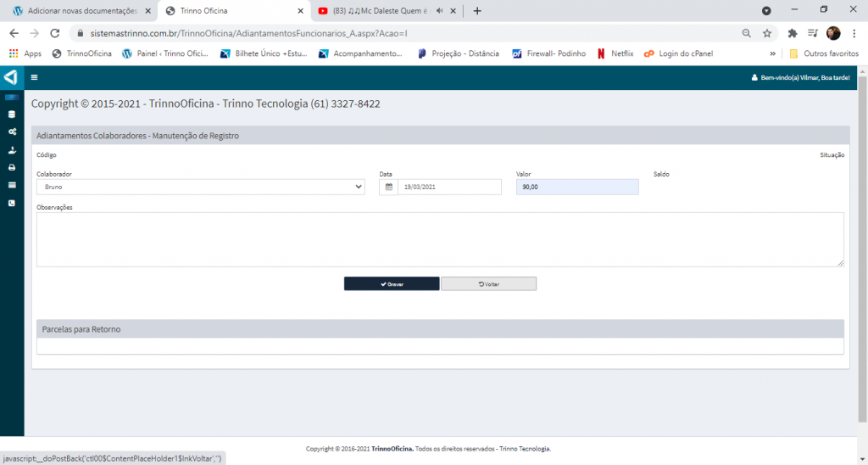The height and width of the screenshot is (465, 868).
Task: Click the Código label
Action: pyautogui.click(x=47, y=155)
